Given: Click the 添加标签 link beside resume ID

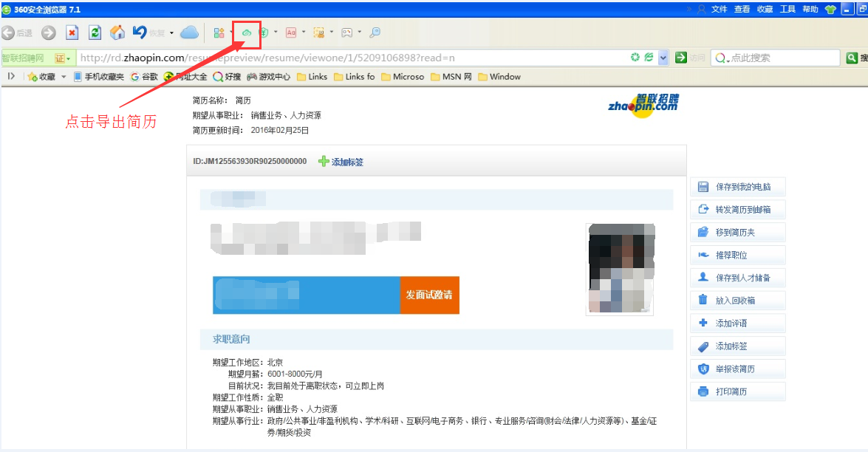Looking at the screenshot, I should tap(341, 162).
